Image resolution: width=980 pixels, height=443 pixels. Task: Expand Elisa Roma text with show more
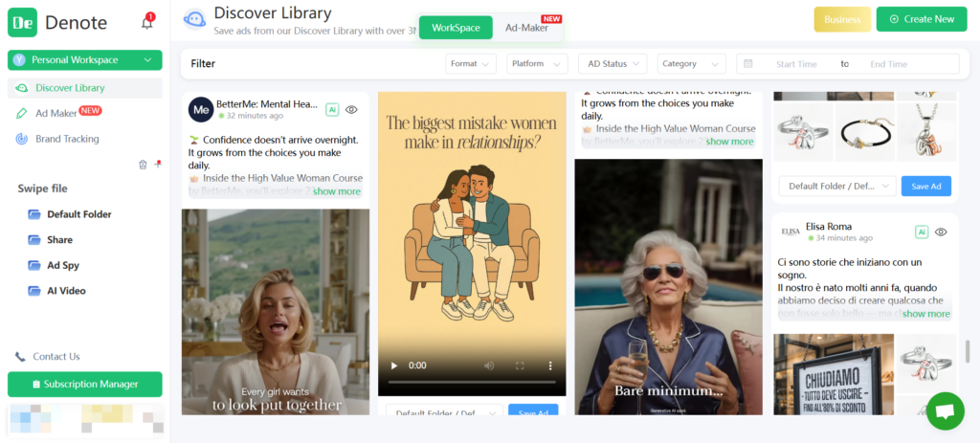[x=926, y=314]
